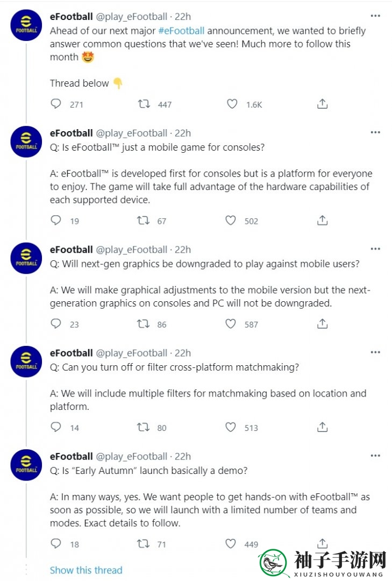The width and height of the screenshot is (392, 581).
Task: Open more options on the matchmaking filter tweet
Action: point(375,352)
